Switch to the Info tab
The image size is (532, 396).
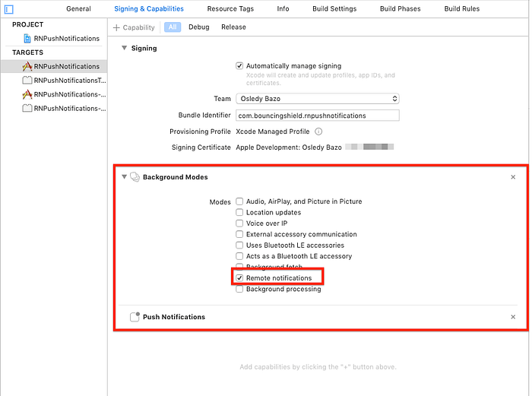click(283, 9)
